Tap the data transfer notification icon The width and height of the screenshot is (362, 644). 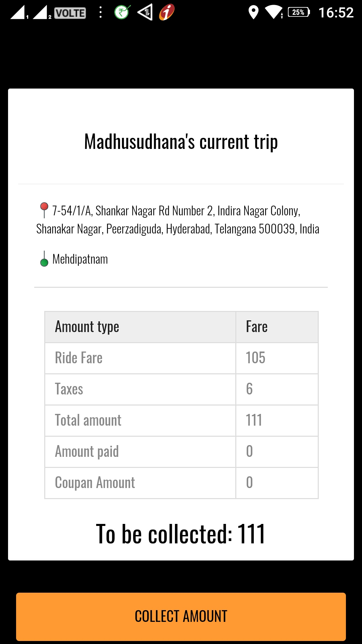point(145,12)
